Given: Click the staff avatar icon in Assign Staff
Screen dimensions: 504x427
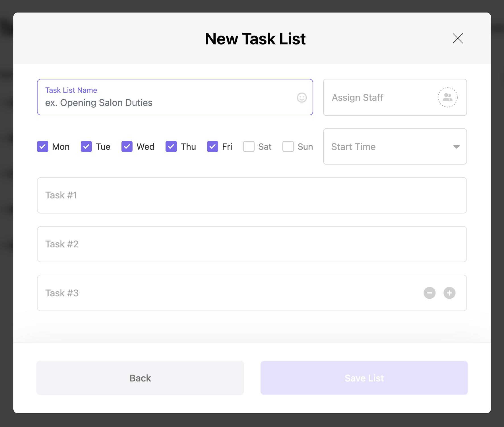Looking at the screenshot, I should click(447, 97).
